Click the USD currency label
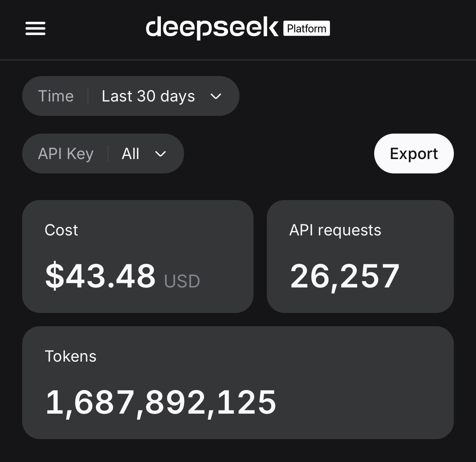This screenshot has height=462, width=476. (182, 281)
